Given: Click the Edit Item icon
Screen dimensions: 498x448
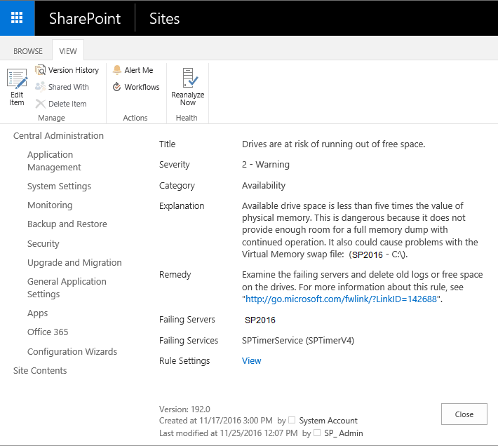Looking at the screenshot, I should pyautogui.click(x=17, y=79).
